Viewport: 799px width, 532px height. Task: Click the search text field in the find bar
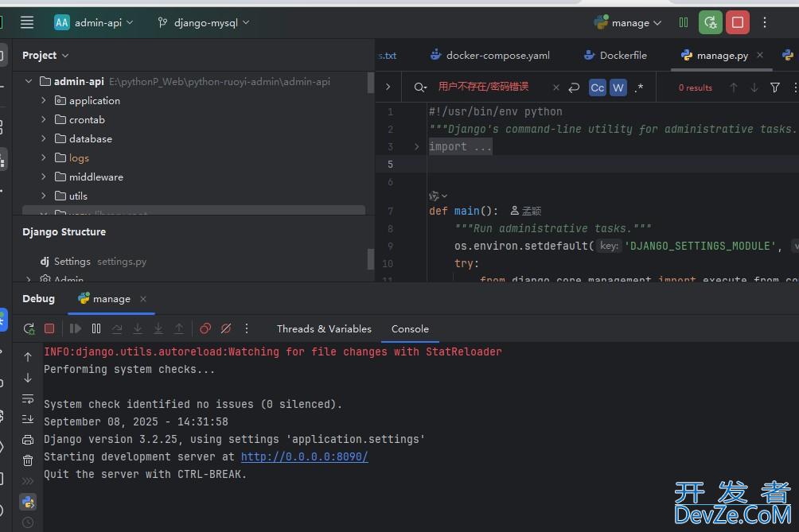pyautogui.click(x=489, y=87)
